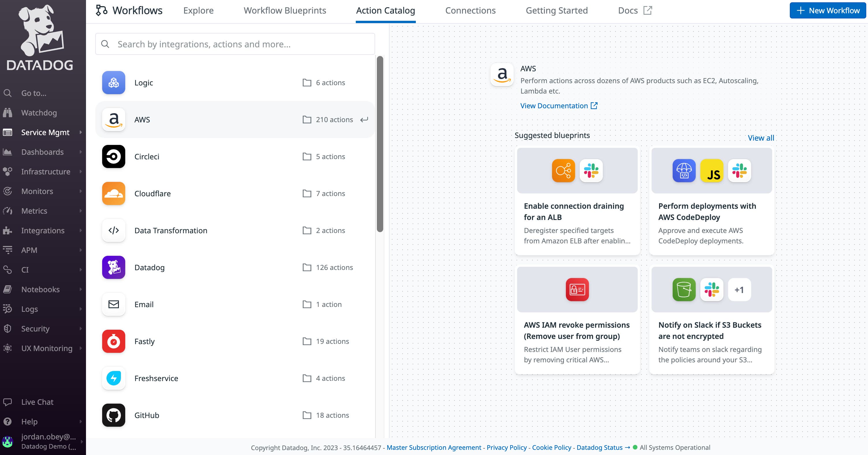This screenshot has width=868, height=455.
Task: Click the Slack icon on the CodeDeploy blueprint
Action: tap(740, 171)
